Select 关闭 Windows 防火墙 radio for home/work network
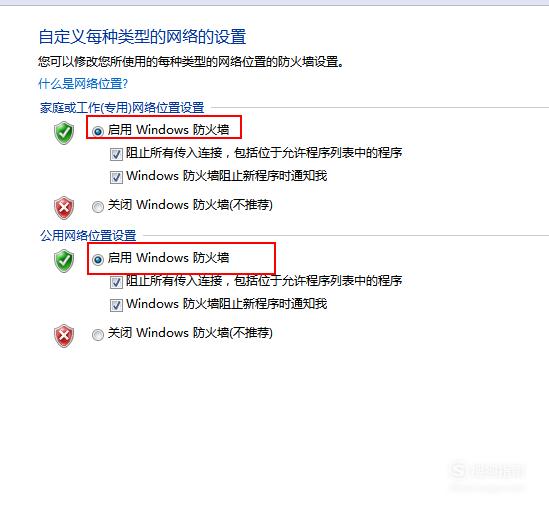The height and width of the screenshot is (517, 549). tap(98, 207)
